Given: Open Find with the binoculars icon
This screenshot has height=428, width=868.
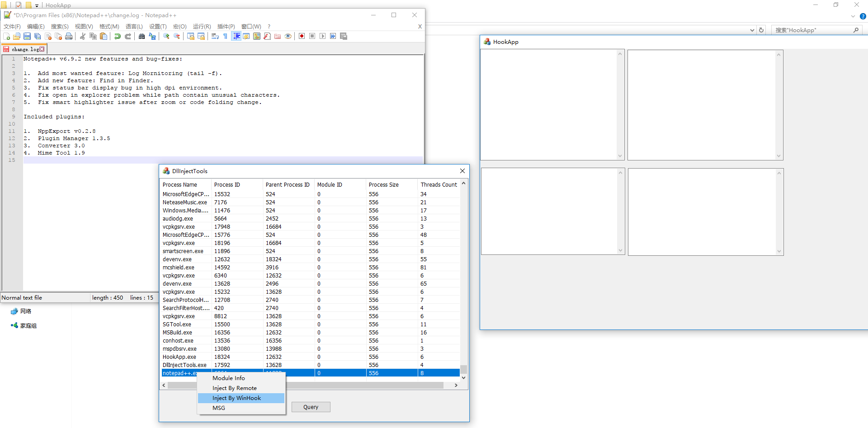Looking at the screenshot, I should 142,36.
